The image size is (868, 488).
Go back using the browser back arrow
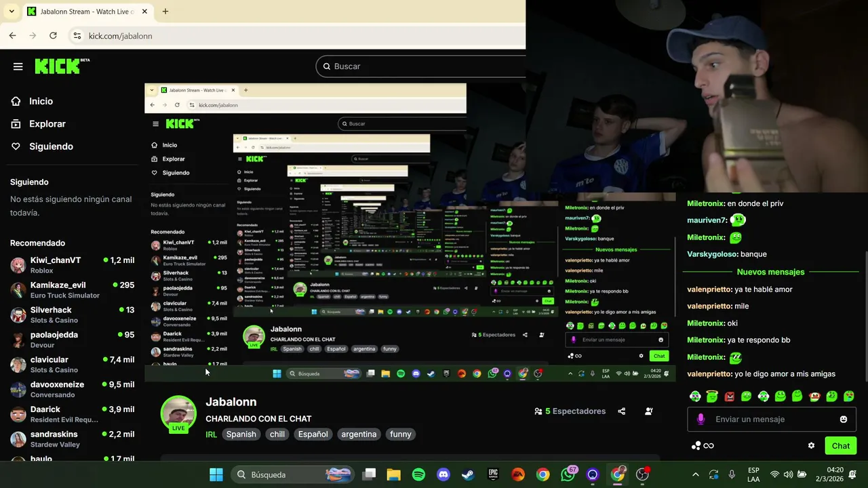[x=12, y=35]
